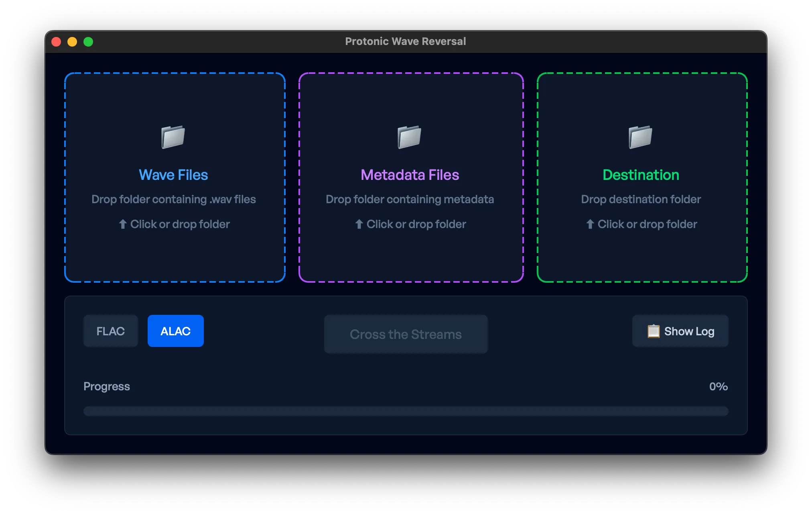Click the folder icon in Destination zone

coord(640,137)
